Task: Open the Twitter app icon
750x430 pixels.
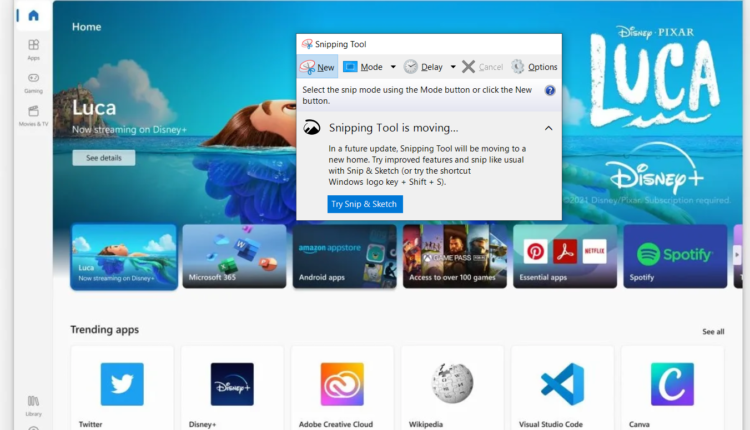Action: click(122, 383)
